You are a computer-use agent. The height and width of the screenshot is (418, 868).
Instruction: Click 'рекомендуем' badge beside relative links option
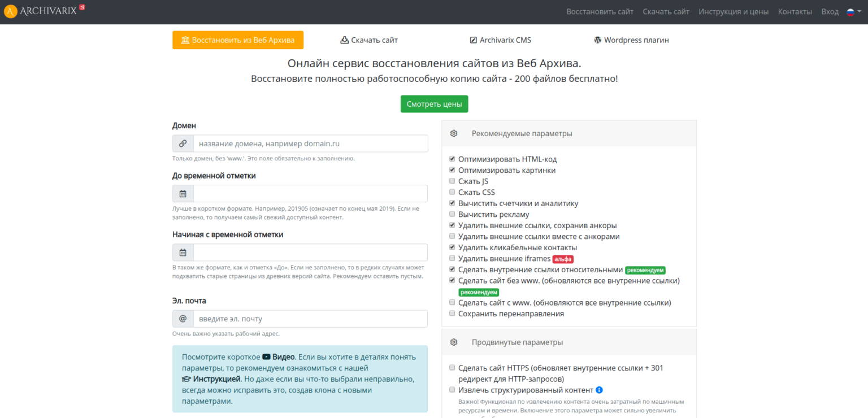645,271
